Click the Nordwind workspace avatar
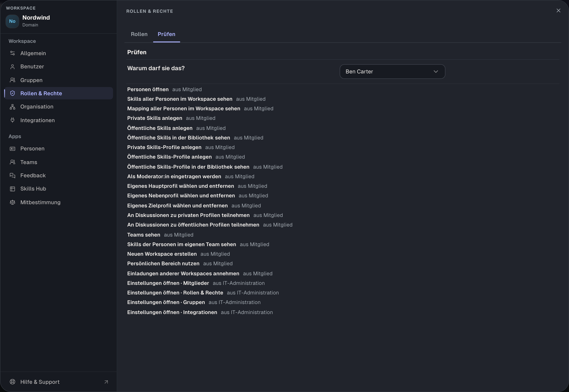Viewport: 569px width, 392px height. [12, 21]
